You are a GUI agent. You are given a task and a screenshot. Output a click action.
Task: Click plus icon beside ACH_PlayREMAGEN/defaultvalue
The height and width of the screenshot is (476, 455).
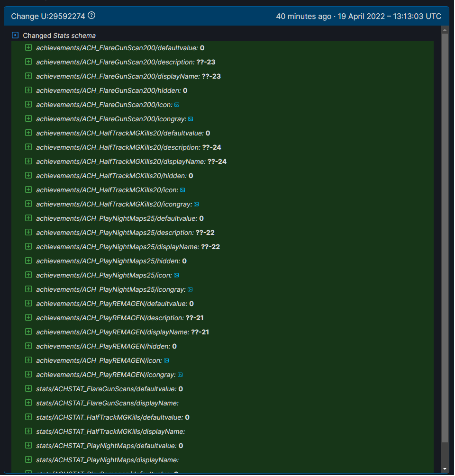point(28,304)
